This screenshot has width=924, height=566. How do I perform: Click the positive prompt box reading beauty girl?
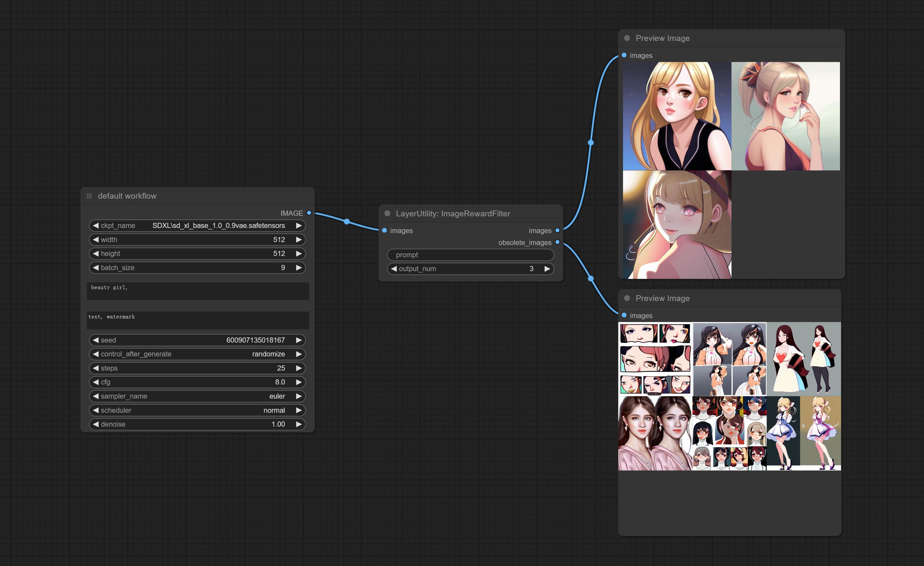tap(198, 291)
